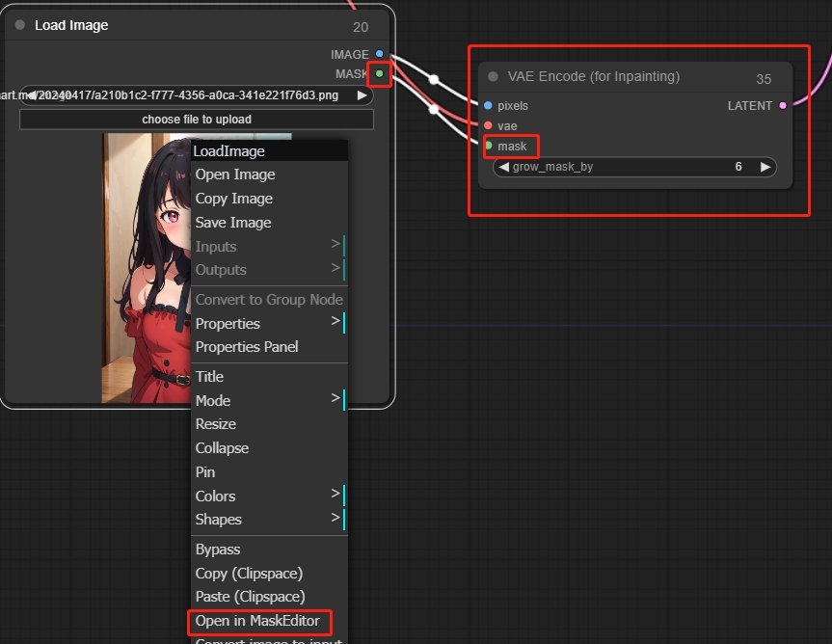832x644 pixels.
Task: Click the IMAGE output port on Load Image
Action: [x=380, y=54]
